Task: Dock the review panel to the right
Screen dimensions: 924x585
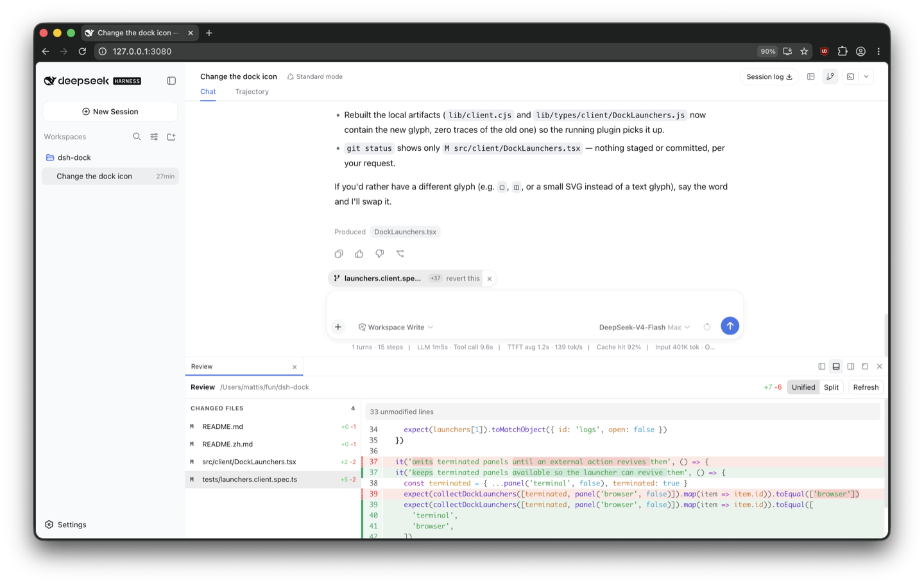Action: (x=851, y=367)
